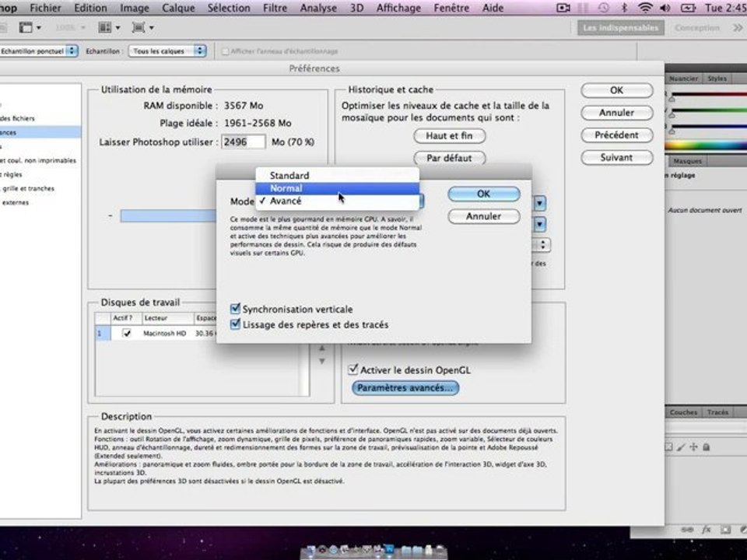The width and height of the screenshot is (747, 560).
Task: Open screen mode dropdown arrow
Action: [152, 28]
